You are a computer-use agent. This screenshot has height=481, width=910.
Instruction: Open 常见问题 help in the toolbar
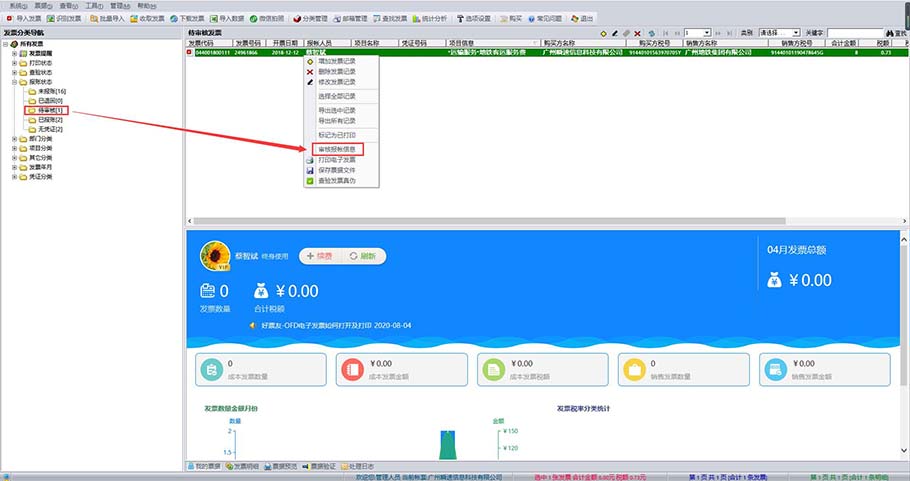click(x=544, y=19)
